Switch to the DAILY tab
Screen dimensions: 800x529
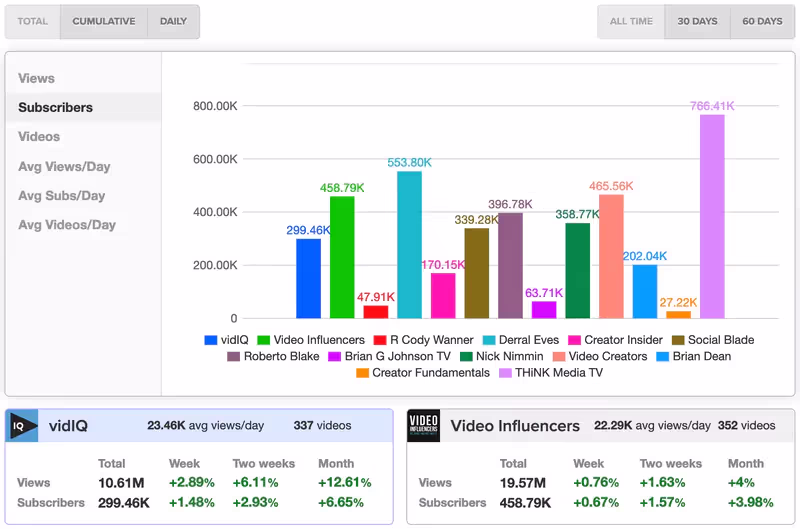(173, 21)
